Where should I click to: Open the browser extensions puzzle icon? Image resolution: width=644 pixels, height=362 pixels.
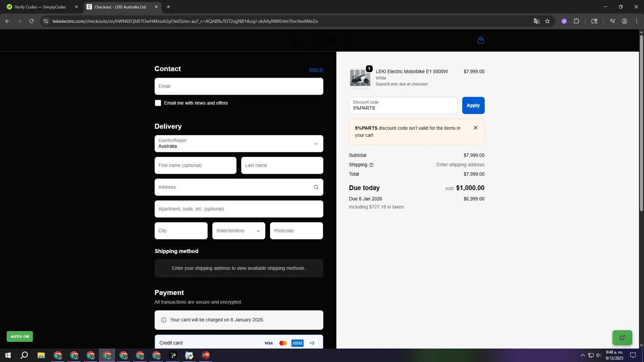coord(577,21)
